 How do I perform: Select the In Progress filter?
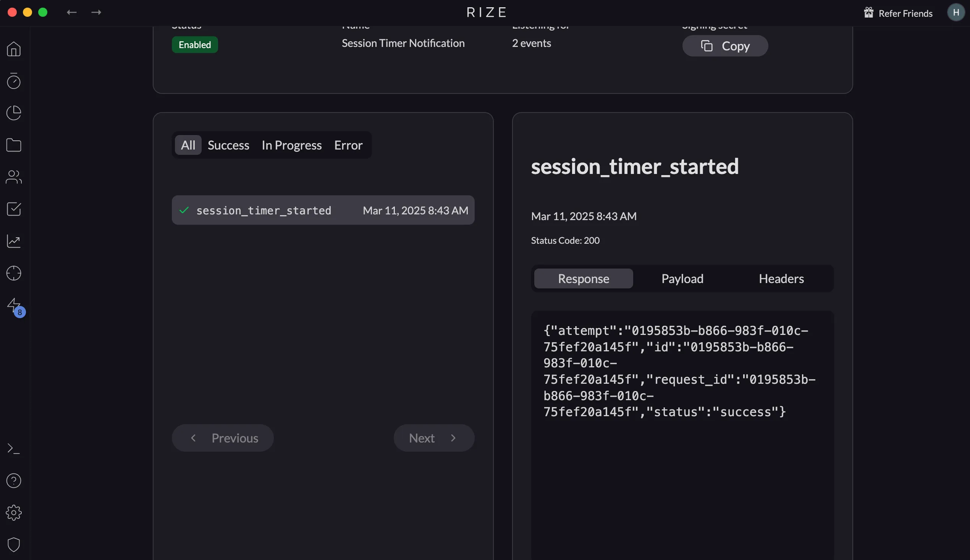[x=291, y=145]
